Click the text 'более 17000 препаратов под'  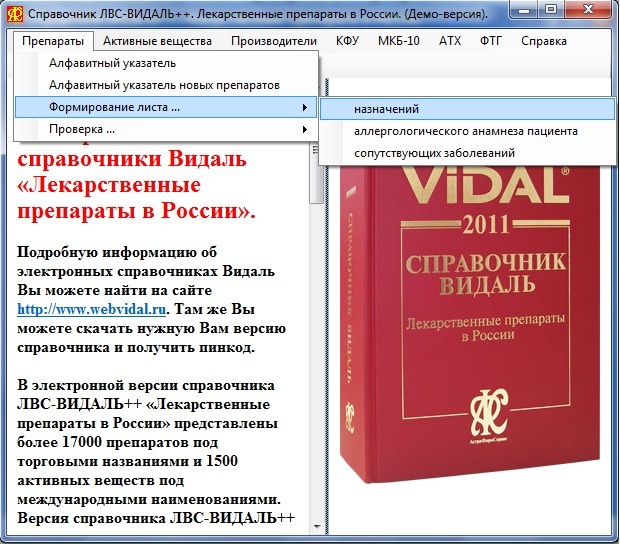click(x=117, y=442)
